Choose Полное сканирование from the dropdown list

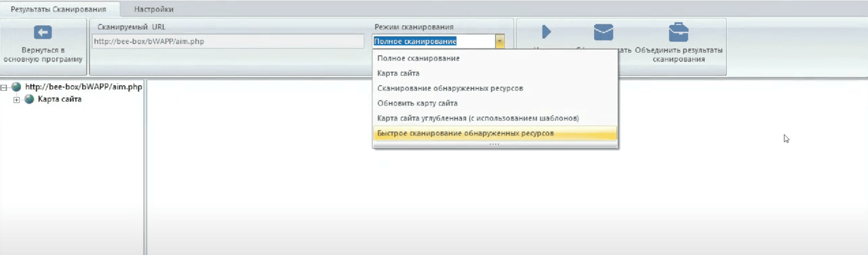pyautogui.click(x=495, y=58)
